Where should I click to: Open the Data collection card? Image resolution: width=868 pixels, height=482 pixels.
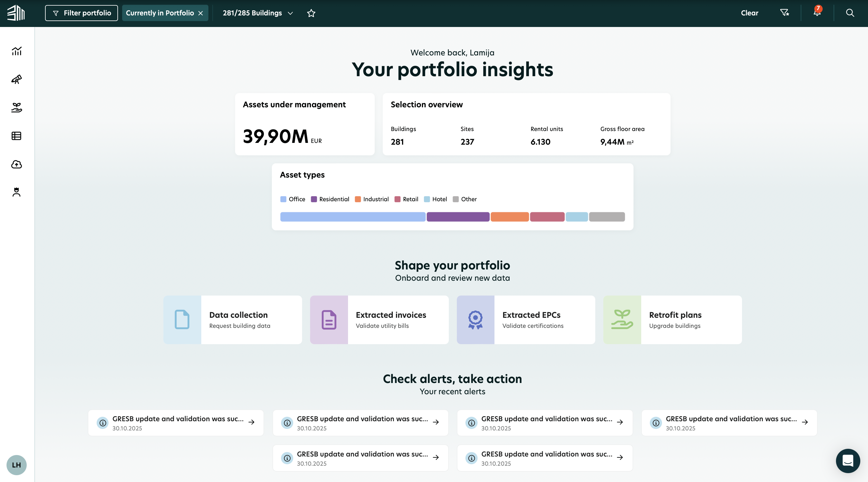[x=233, y=320]
